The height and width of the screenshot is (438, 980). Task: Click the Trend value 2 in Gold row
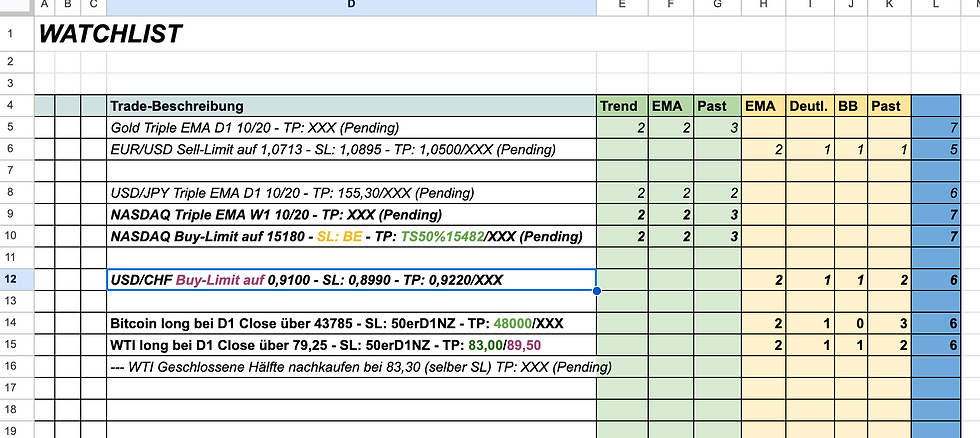pos(622,127)
